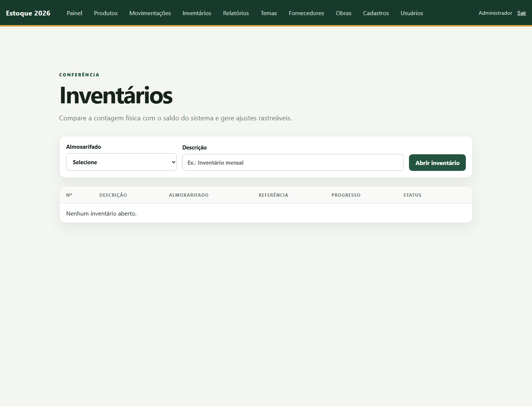This screenshot has height=406, width=532.
Task: Click the CONFERÊNCIA eyebrow label
Action: 79,75
